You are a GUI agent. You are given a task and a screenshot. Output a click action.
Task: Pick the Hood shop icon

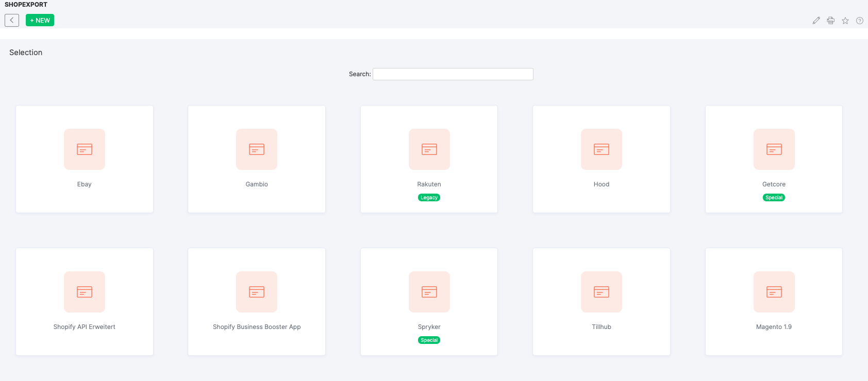(601, 149)
